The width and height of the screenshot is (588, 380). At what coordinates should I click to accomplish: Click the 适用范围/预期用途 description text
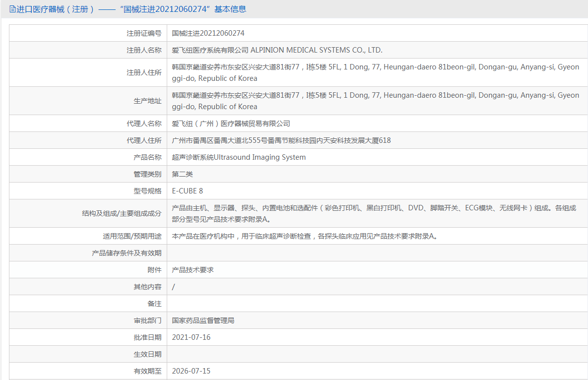coord(305,236)
